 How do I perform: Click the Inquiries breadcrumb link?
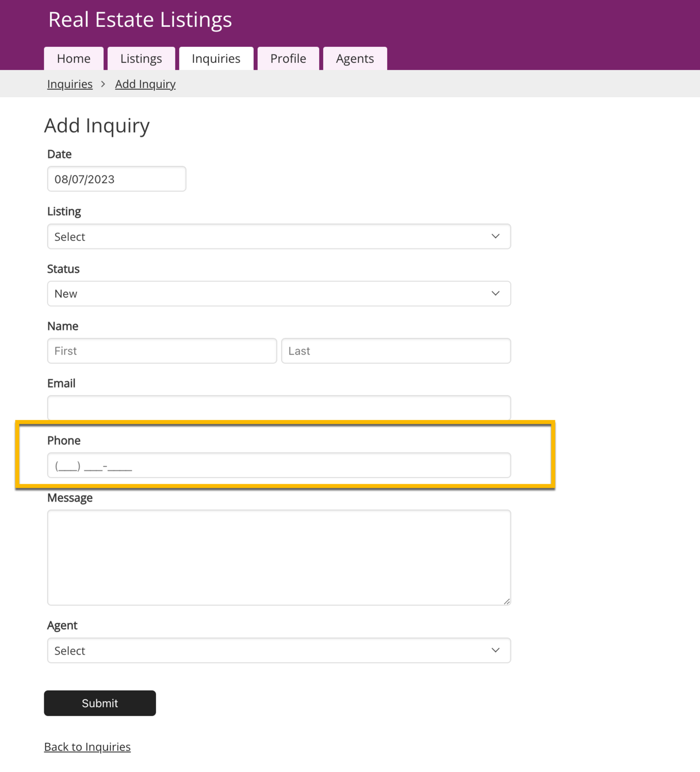(x=70, y=84)
